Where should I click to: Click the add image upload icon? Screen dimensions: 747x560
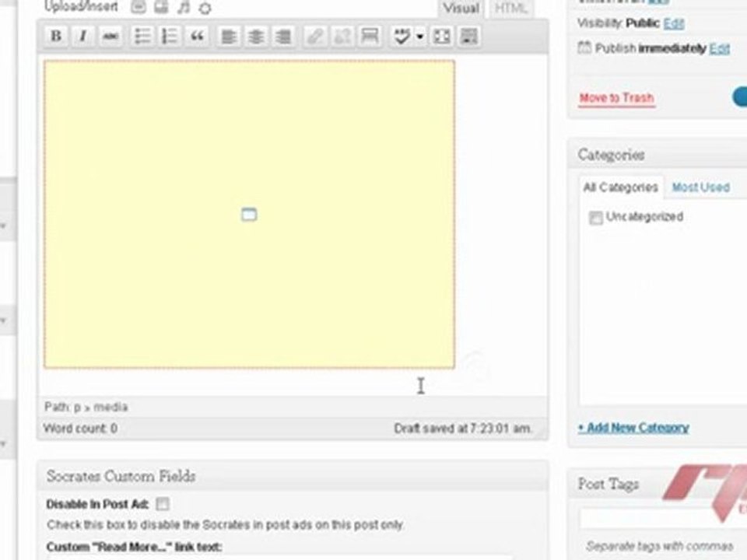[139, 7]
